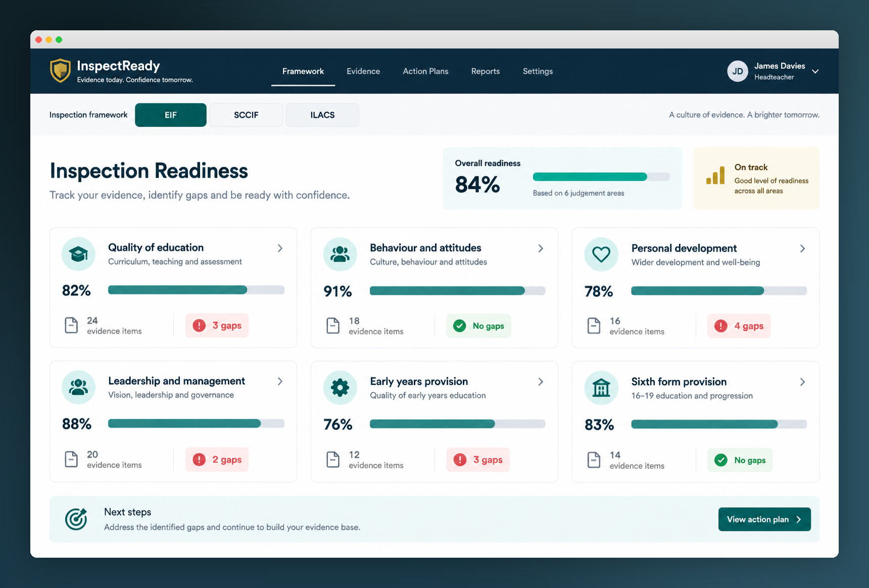Viewport: 869px width, 588px height.
Task: Expand the Personal development card chevron
Action: 802,249
